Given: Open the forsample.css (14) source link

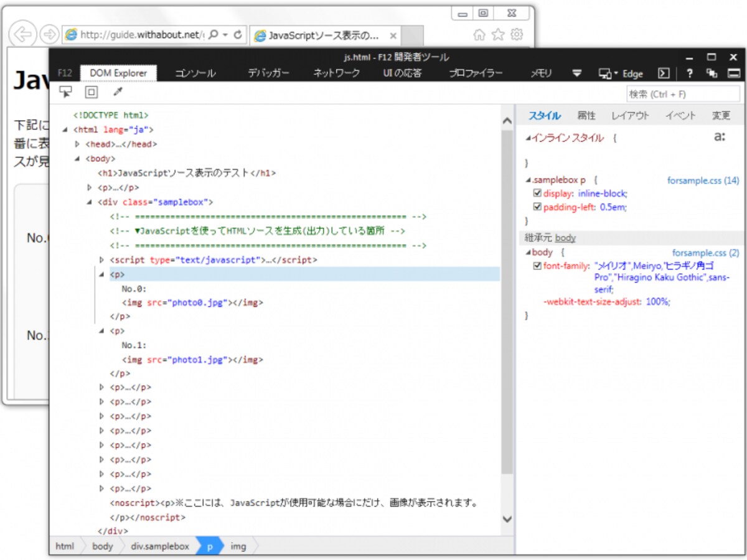Looking at the screenshot, I should pyautogui.click(x=703, y=180).
